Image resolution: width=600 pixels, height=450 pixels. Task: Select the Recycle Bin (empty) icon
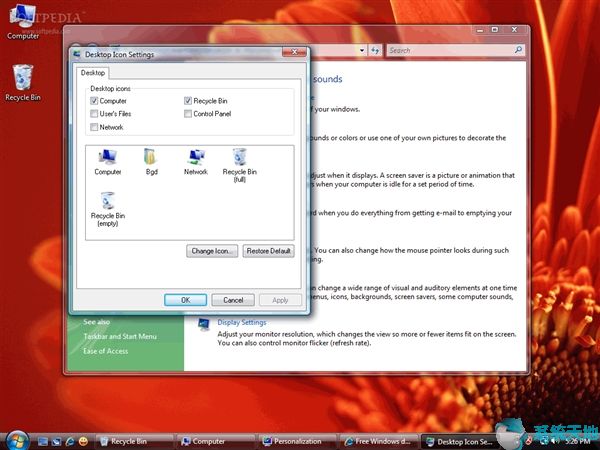click(108, 209)
